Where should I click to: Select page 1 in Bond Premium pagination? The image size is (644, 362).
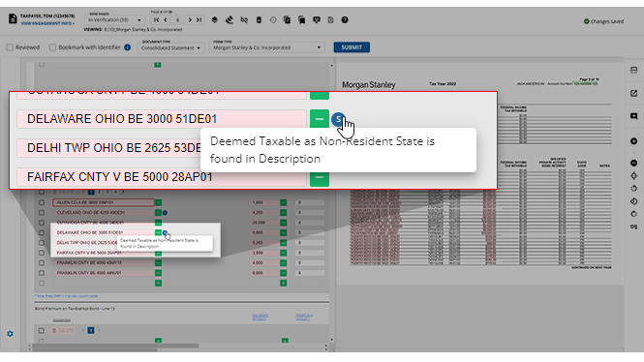click(x=91, y=330)
